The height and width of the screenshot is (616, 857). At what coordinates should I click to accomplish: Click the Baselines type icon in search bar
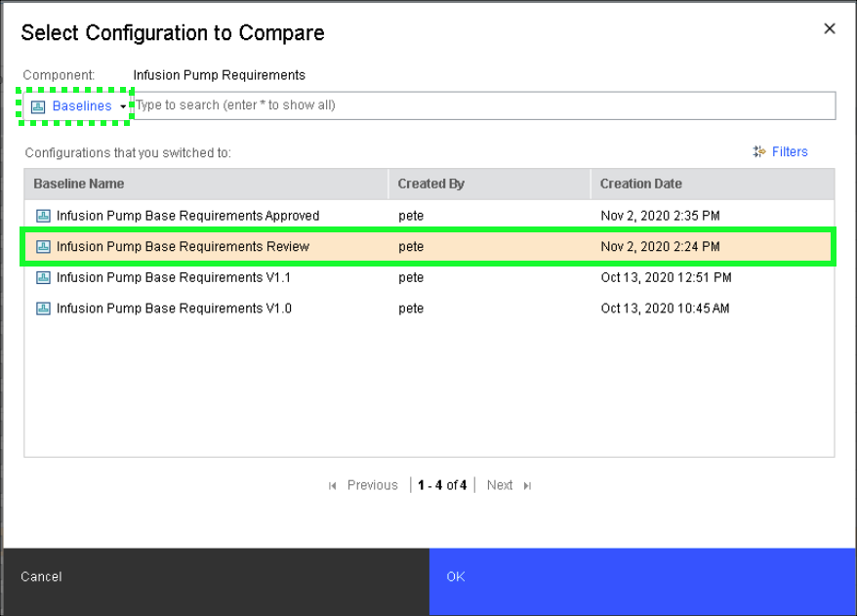(38, 106)
